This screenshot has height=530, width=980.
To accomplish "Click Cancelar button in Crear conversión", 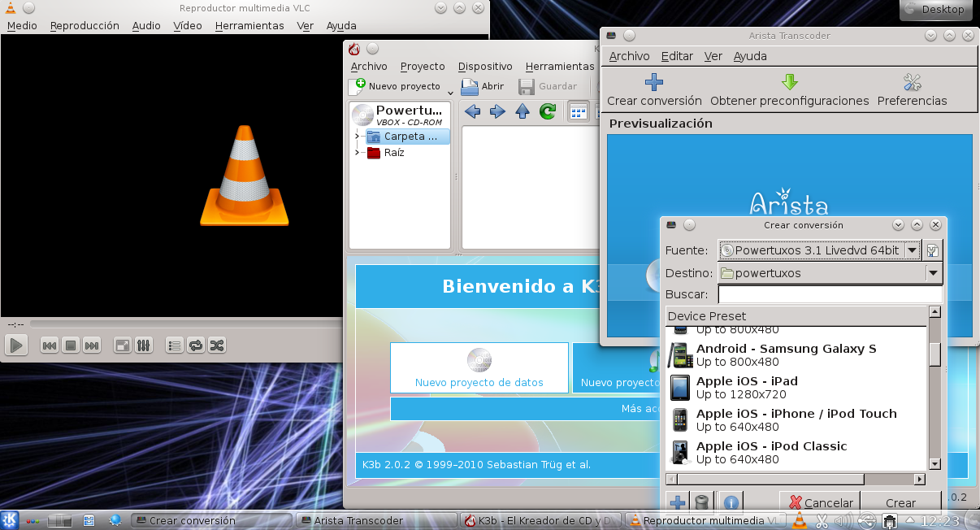I will tap(820, 502).
